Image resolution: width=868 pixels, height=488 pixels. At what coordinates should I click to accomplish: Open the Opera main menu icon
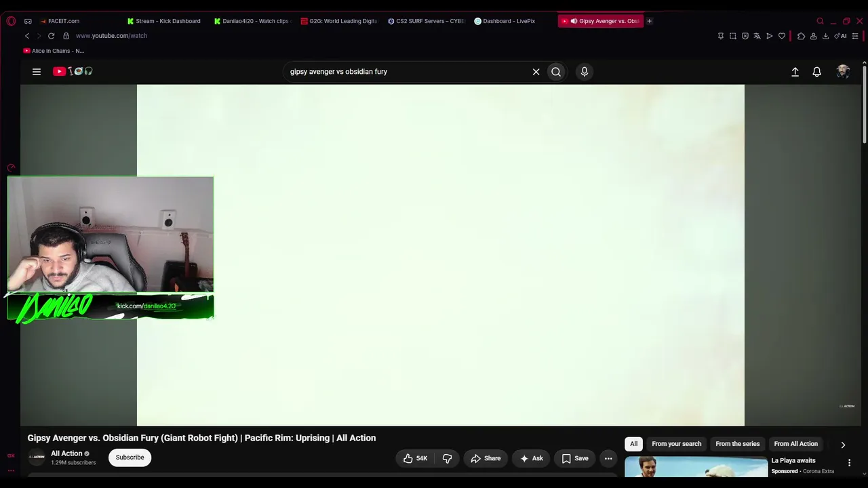pos(11,21)
